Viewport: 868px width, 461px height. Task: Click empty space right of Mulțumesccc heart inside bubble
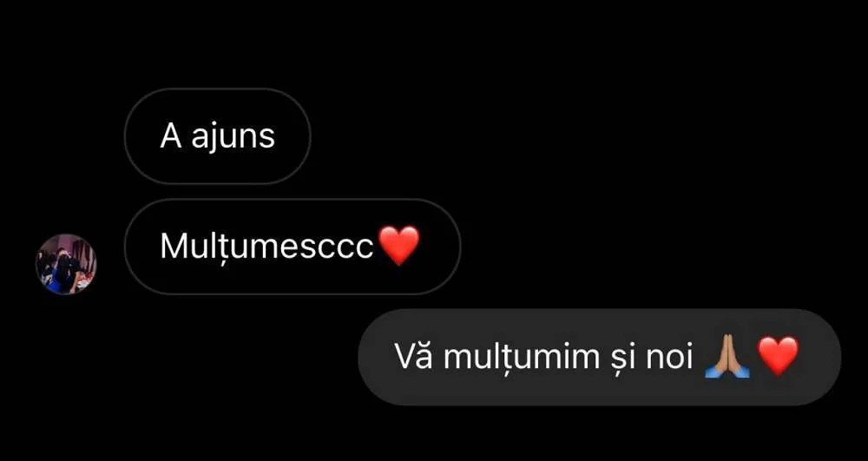tap(439, 247)
